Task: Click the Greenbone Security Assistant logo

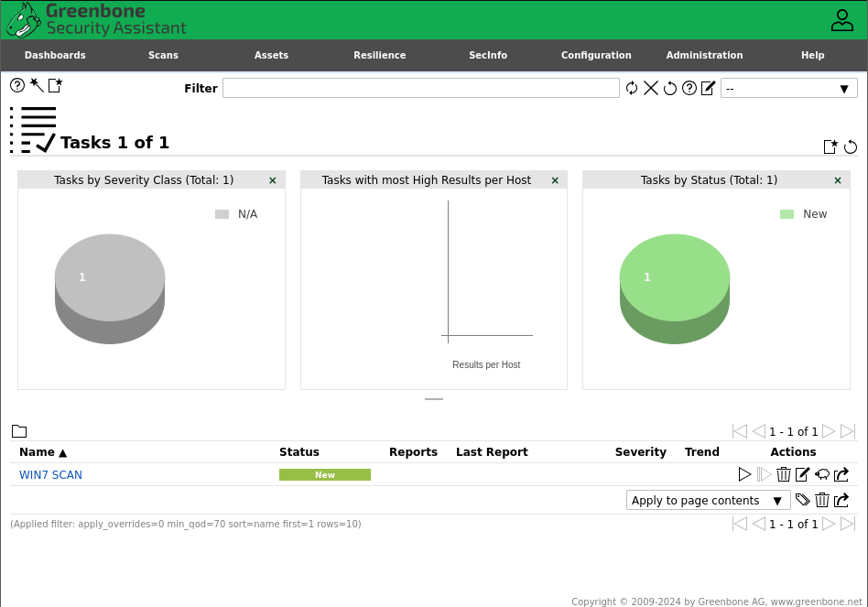Action: [x=97, y=20]
